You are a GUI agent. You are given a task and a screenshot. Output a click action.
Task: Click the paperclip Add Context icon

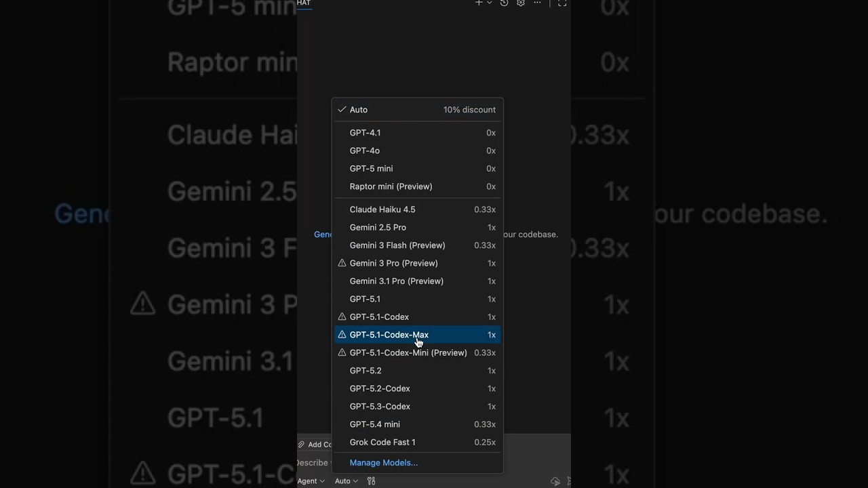click(x=301, y=445)
